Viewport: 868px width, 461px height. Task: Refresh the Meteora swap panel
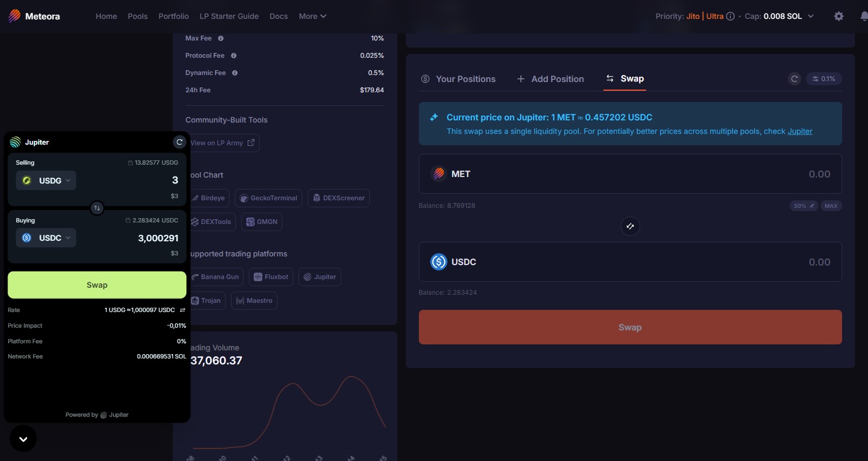(795, 79)
